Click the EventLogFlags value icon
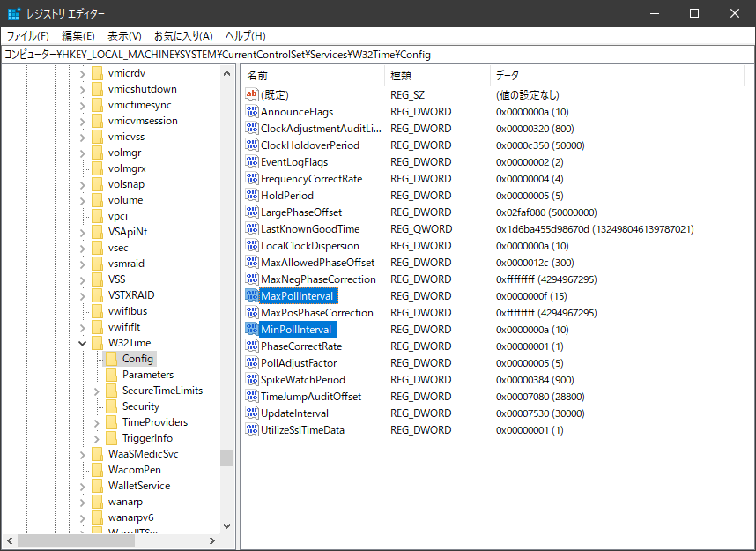 (x=252, y=161)
